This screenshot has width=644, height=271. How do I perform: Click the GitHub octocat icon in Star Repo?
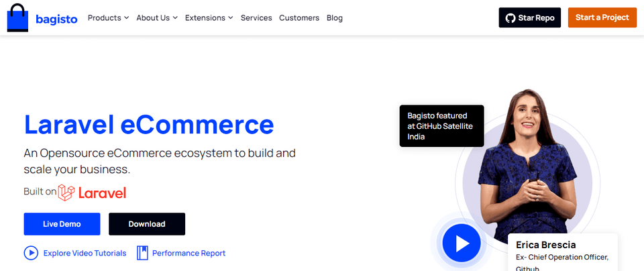(511, 18)
